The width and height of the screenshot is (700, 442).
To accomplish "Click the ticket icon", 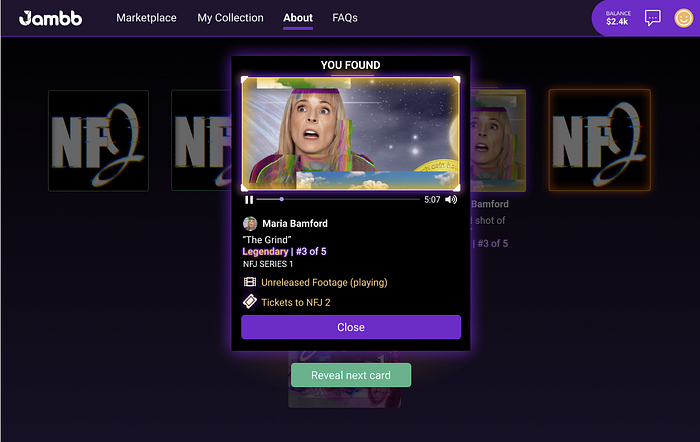I will 250,301.
